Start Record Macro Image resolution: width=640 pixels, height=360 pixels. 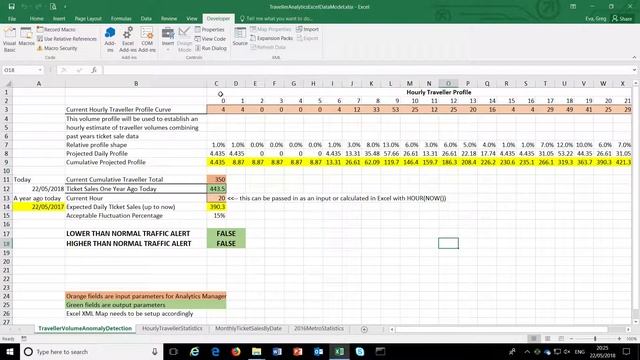pos(56,29)
